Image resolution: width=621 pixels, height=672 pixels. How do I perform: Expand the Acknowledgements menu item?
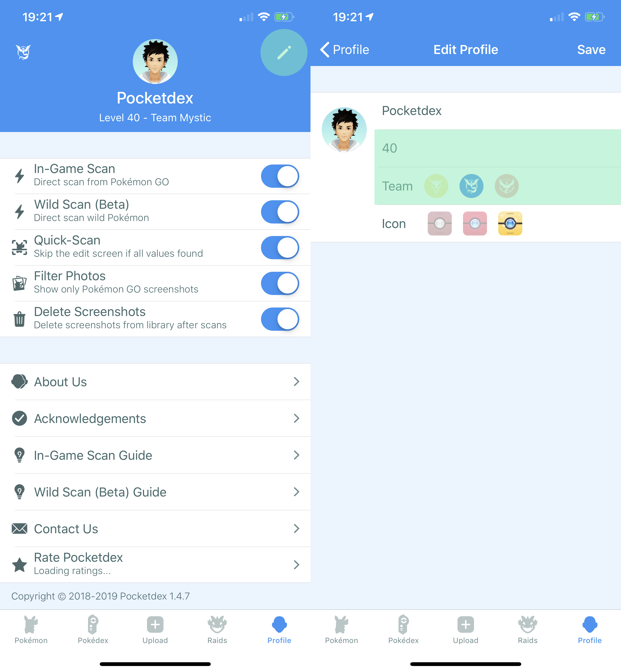(x=155, y=418)
